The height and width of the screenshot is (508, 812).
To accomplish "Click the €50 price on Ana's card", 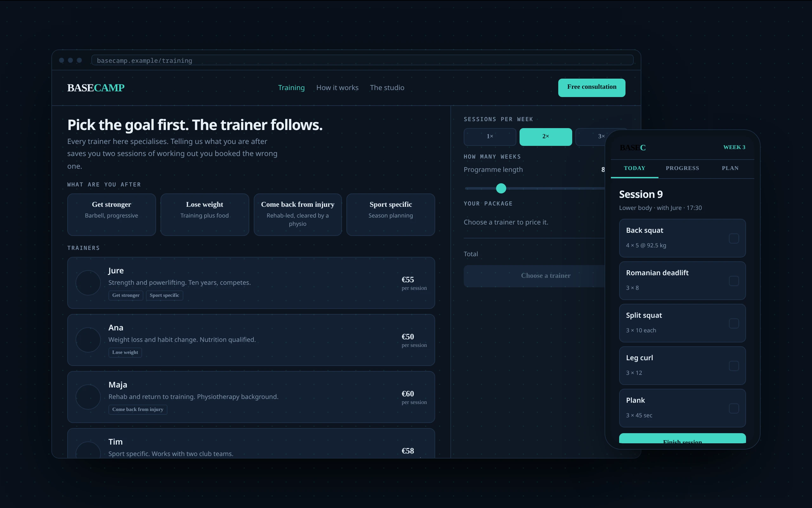I will click(x=408, y=337).
